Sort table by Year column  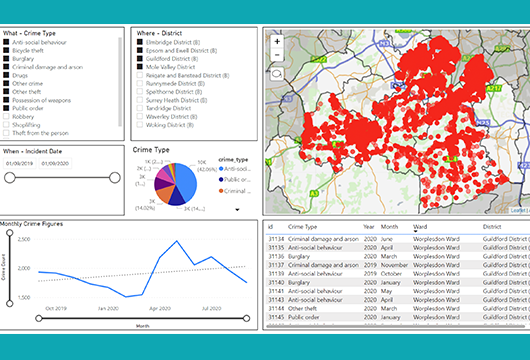click(368, 227)
